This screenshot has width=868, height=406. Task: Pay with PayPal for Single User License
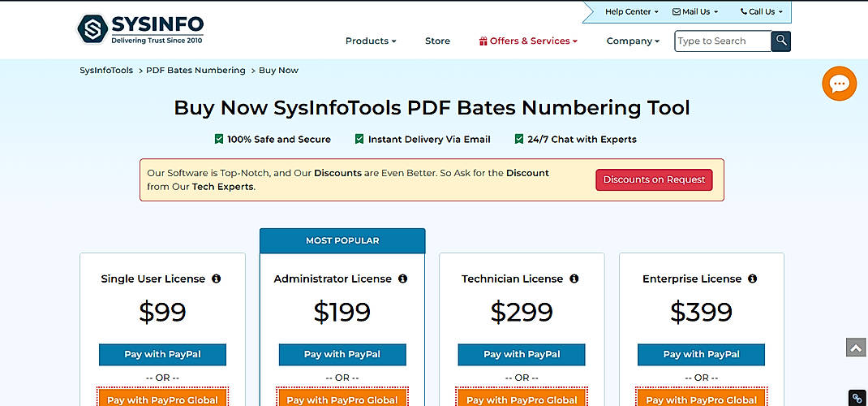pyautogui.click(x=163, y=355)
